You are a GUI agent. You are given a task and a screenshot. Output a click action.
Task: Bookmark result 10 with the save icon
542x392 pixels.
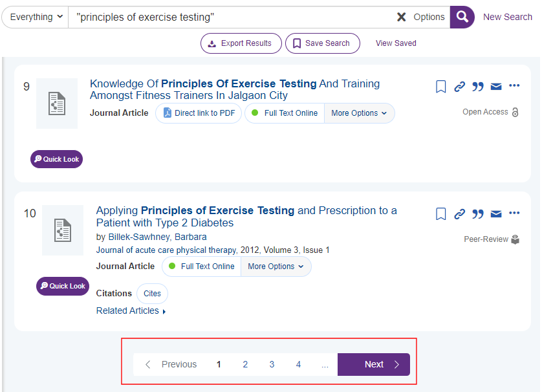(440, 213)
